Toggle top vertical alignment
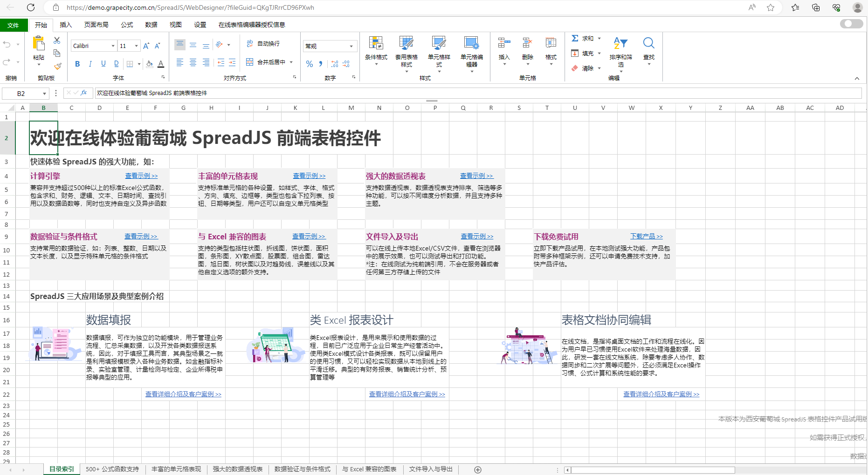Viewport: 868px width, 475px height. [180, 45]
